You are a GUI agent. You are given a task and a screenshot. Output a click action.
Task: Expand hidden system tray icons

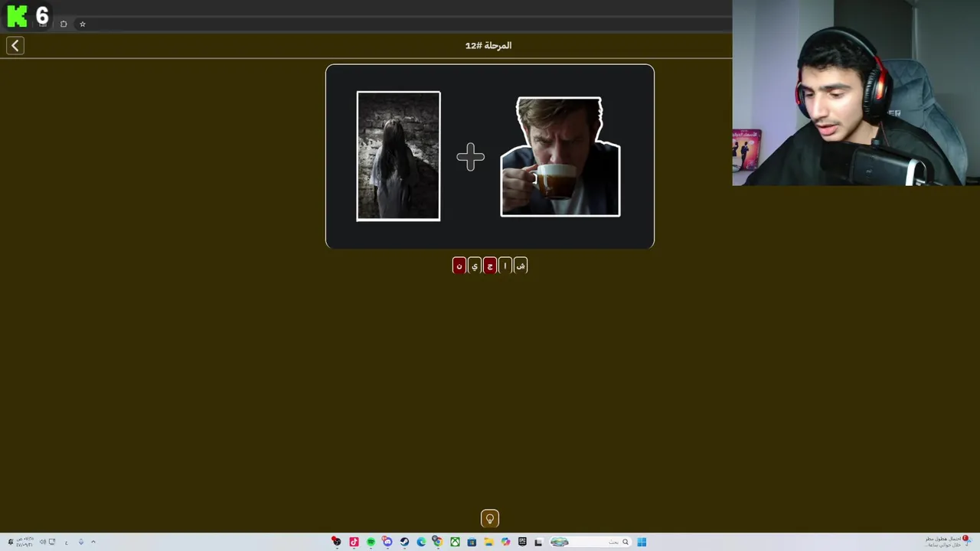pyautogui.click(x=93, y=542)
